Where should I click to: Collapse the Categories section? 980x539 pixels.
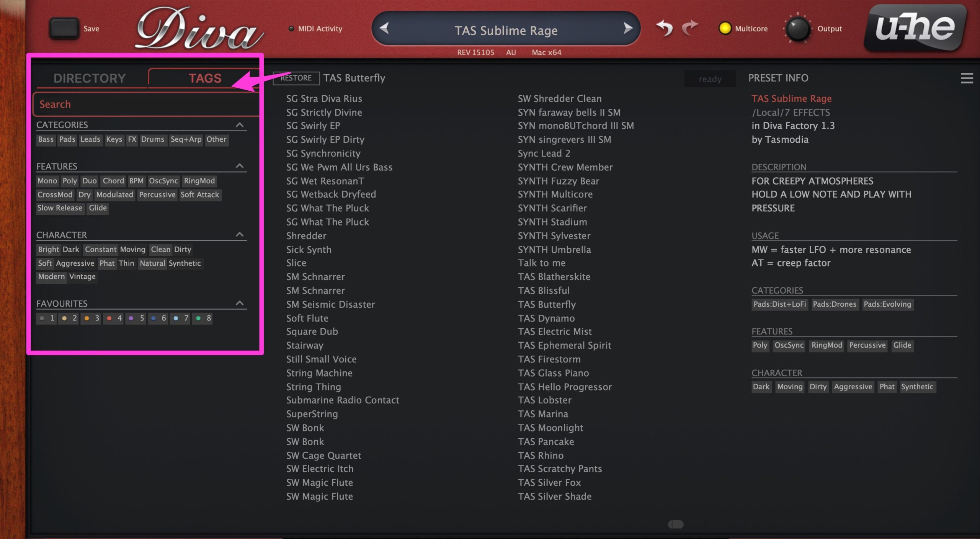click(x=240, y=125)
